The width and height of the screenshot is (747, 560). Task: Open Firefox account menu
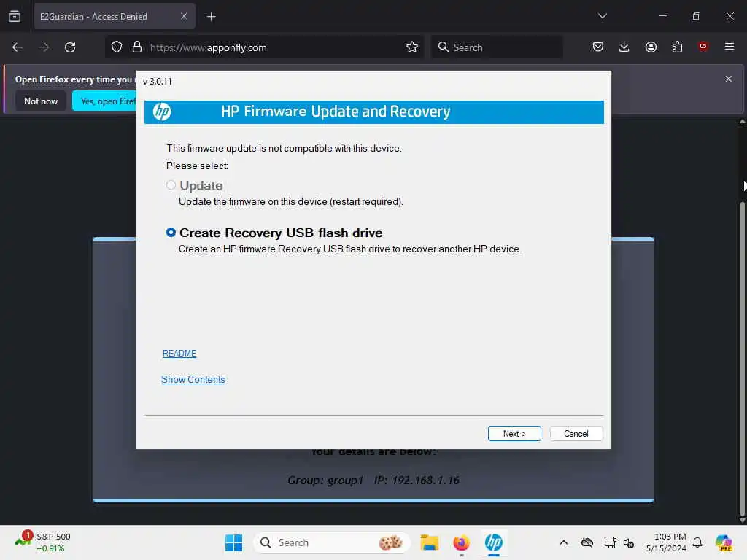point(651,47)
